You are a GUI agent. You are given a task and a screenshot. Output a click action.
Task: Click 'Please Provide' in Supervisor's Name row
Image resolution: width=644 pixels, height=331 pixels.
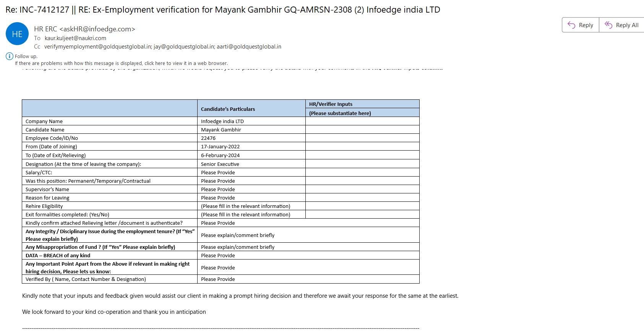point(218,189)
